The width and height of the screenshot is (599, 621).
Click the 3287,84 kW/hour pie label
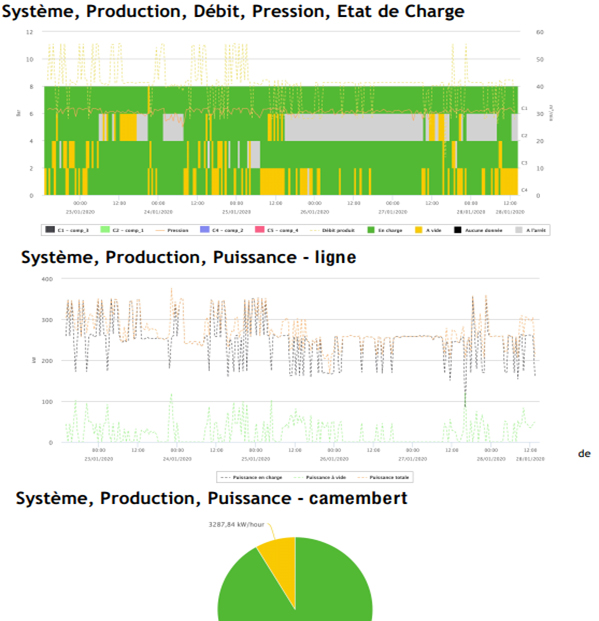click(x=237, y=524)
